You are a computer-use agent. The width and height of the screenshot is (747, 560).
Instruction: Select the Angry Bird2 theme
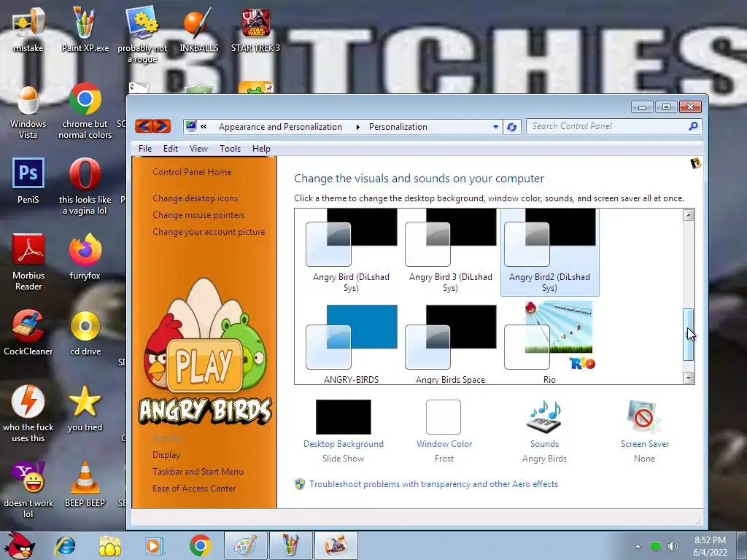point(550,252)
